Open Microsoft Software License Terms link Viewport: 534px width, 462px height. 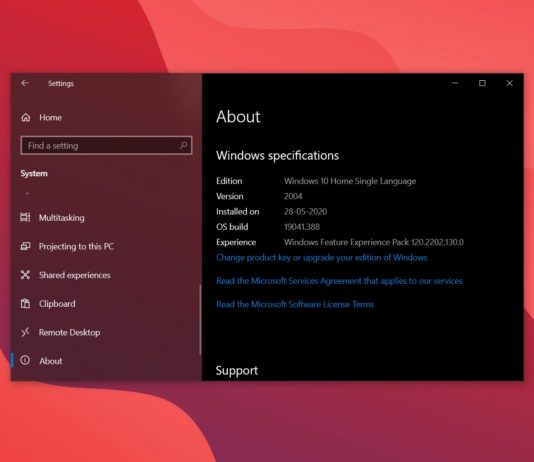(295, 304)
